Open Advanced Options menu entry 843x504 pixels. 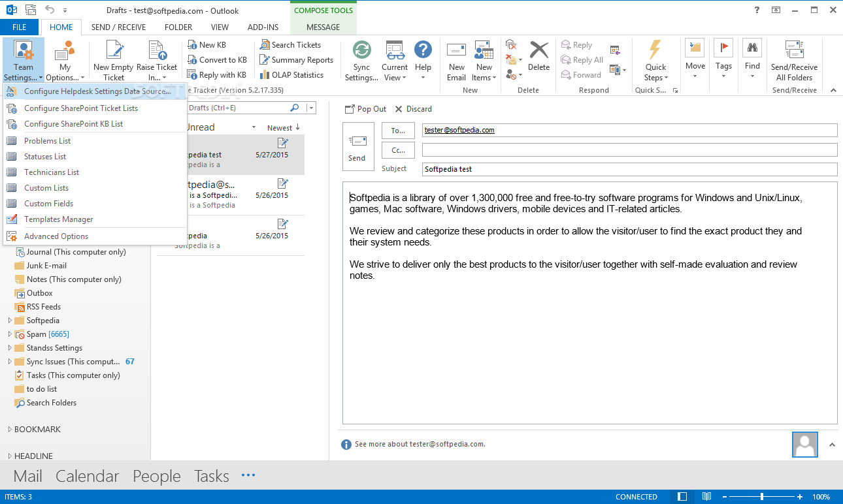[x=95, y=236]
